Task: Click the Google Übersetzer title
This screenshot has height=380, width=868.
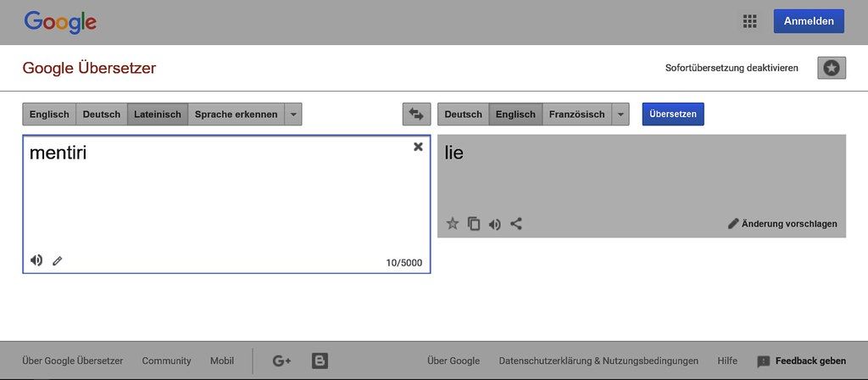Action: [89, 68]
